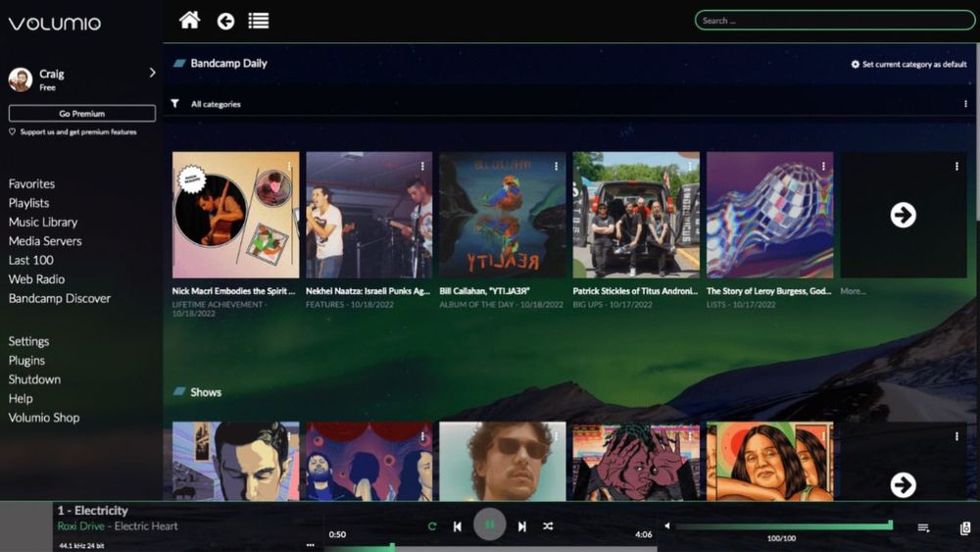This screenshot has width=980, height=552.
Task: Go to the Home screen icon
Action: click(189, 21)
